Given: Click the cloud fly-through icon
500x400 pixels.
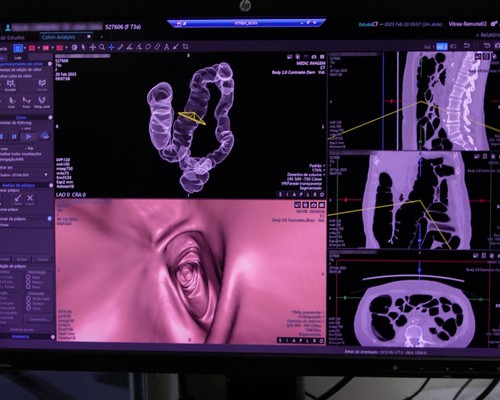Looking at the screenshot, I should click(45, 136).
